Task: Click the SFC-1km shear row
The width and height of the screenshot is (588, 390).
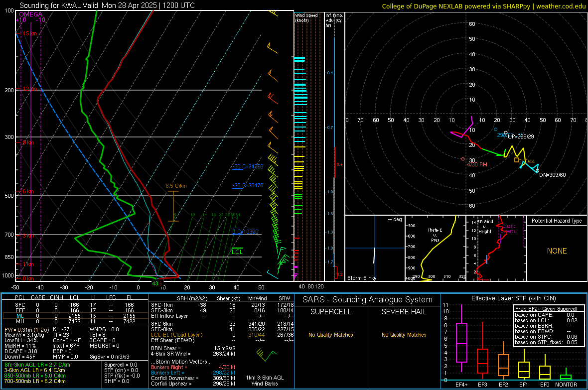Action: 222,305
